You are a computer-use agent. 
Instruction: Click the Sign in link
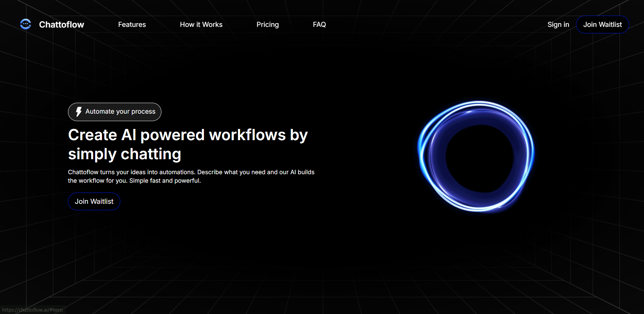(x=558, y=24)
